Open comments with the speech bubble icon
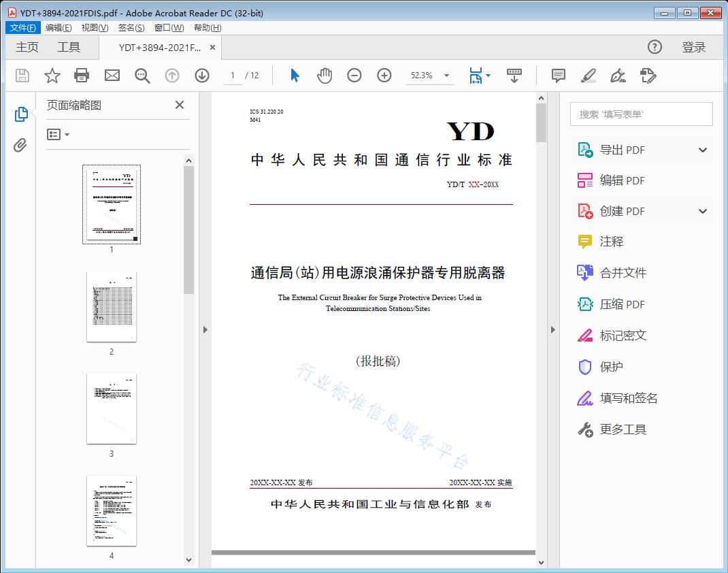This screenshot has width=728, height=573. (x=558, y=76)
